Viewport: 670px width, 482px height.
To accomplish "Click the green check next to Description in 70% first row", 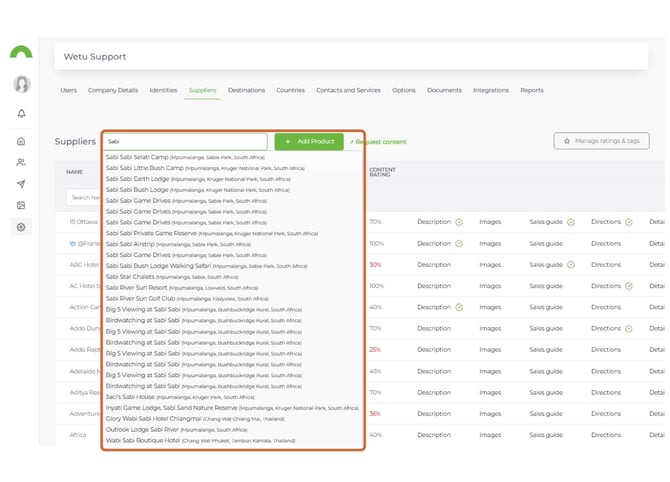I will pos(459,222).
